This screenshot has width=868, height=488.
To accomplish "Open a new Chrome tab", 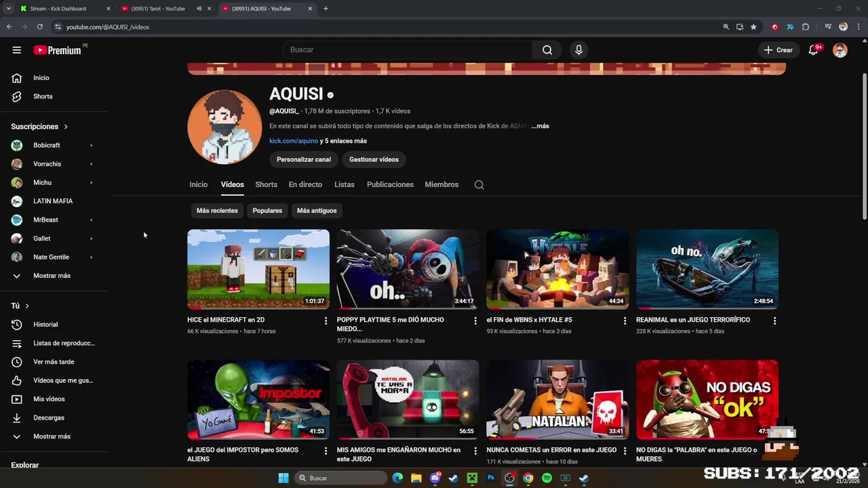I will click(325, 9).
